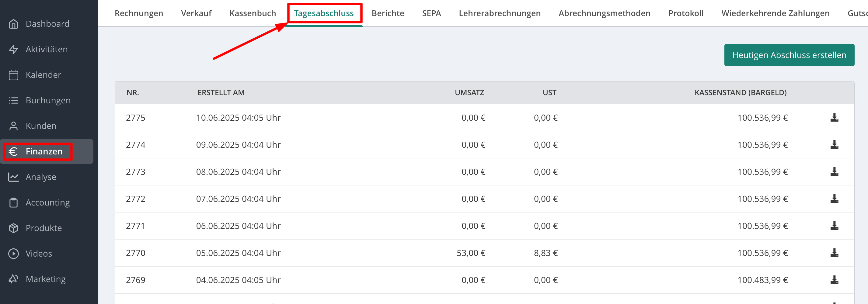Open the Produkte box icon
Screen dimensions: 868x304
pyautogui.click(x=13, y=228)
